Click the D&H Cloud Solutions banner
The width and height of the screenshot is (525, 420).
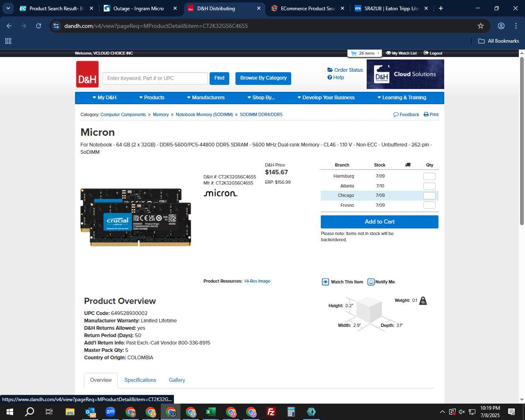405,74
